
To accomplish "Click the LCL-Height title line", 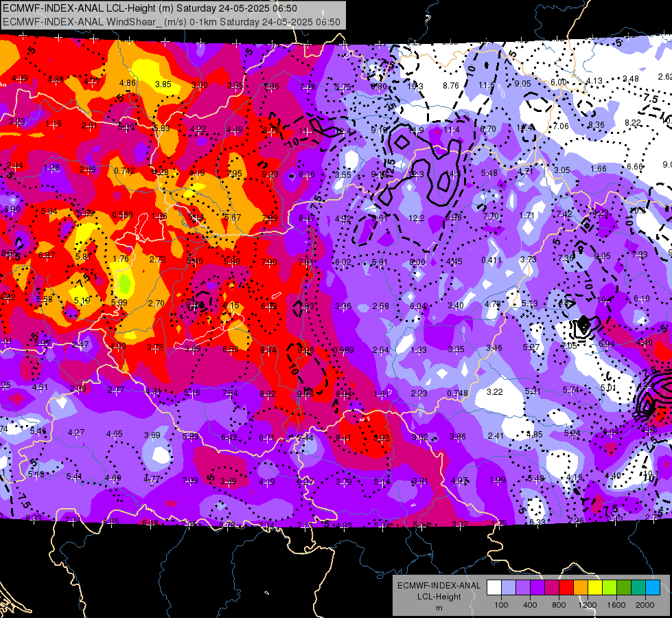I will tap(150, 8).
